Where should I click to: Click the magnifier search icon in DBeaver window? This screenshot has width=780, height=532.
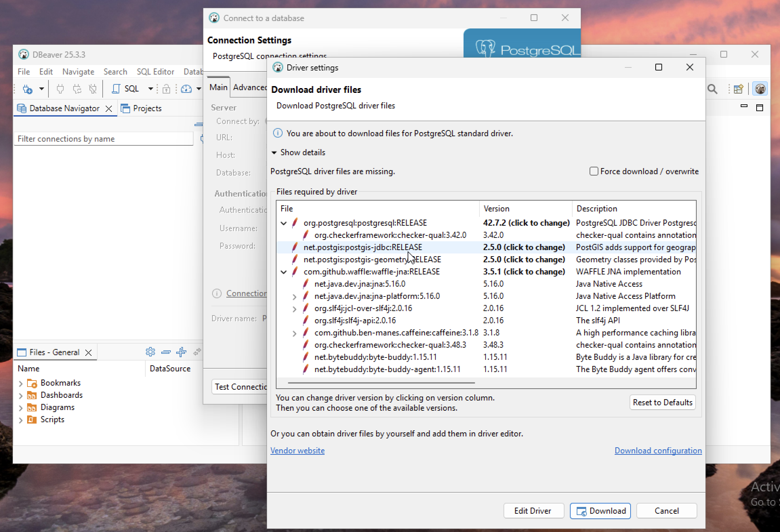[x=712, y=89]
